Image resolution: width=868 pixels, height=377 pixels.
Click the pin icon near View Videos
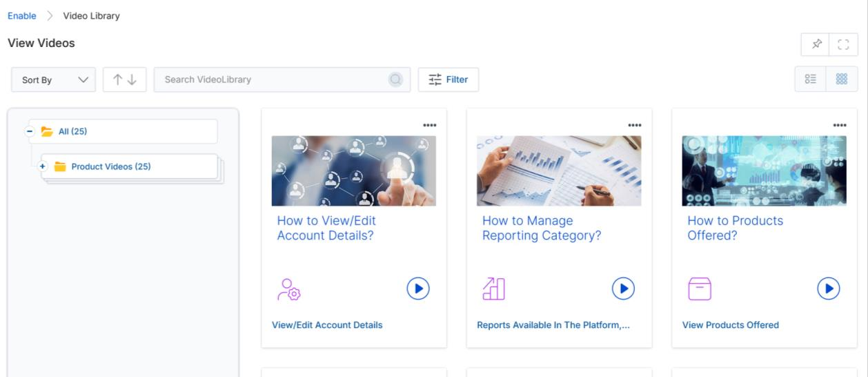816,44
